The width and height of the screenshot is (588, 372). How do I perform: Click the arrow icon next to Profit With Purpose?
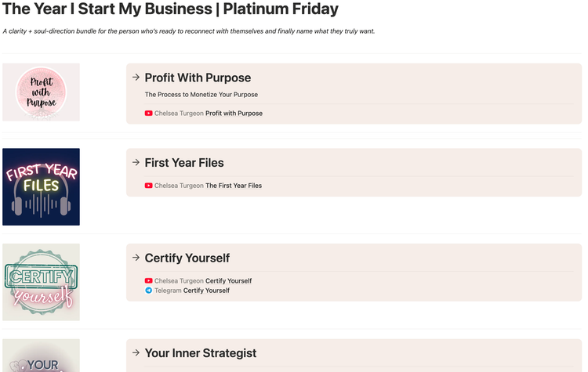coord(136,78)
